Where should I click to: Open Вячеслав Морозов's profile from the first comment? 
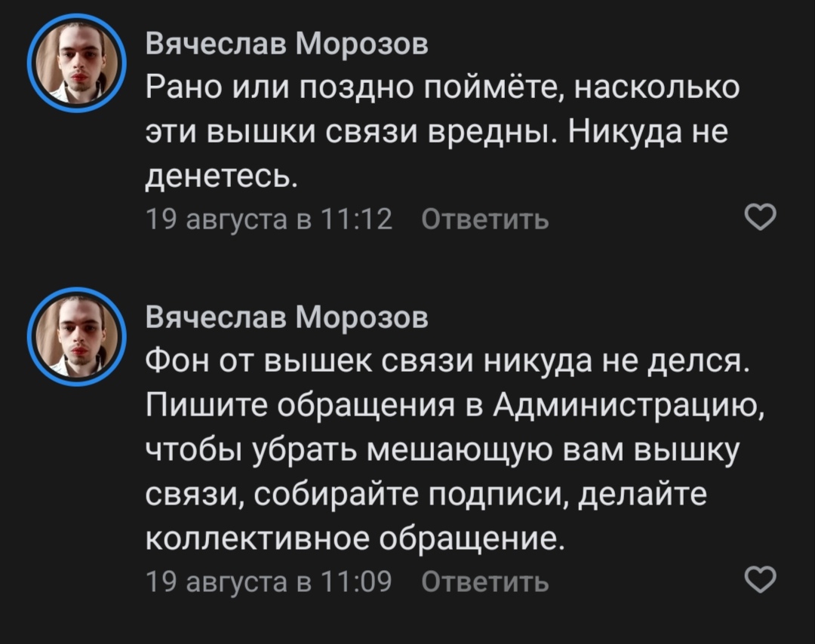tap(286, 44)
